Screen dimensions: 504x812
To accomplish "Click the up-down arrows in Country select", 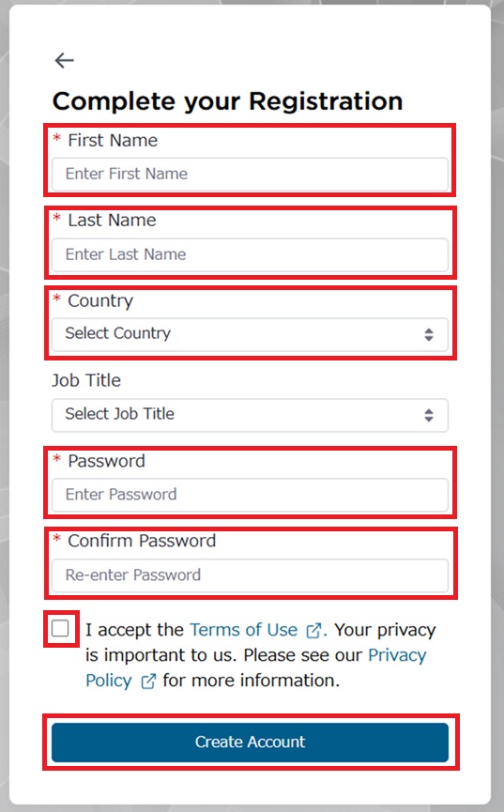I will (x=428, y=334).
